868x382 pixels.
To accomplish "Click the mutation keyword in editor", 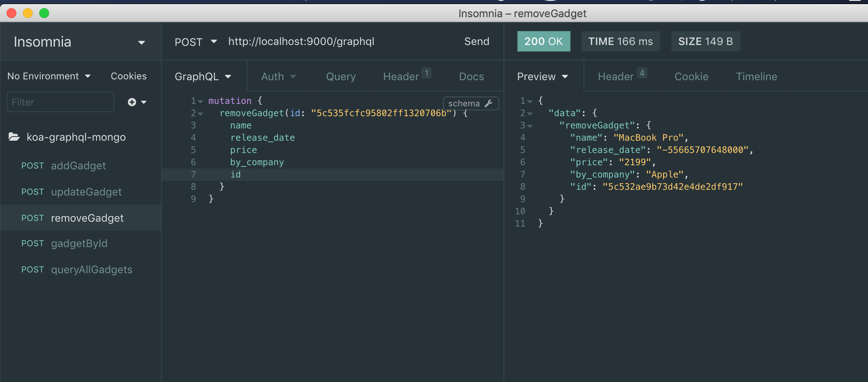I will 230,101.
